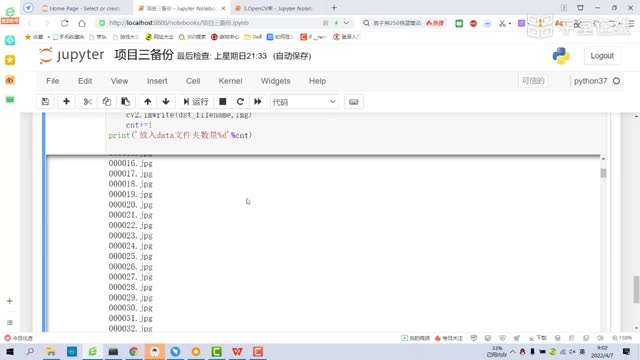Open the View menu
This screenshot has width=640, height=360.
click(119, 81)
